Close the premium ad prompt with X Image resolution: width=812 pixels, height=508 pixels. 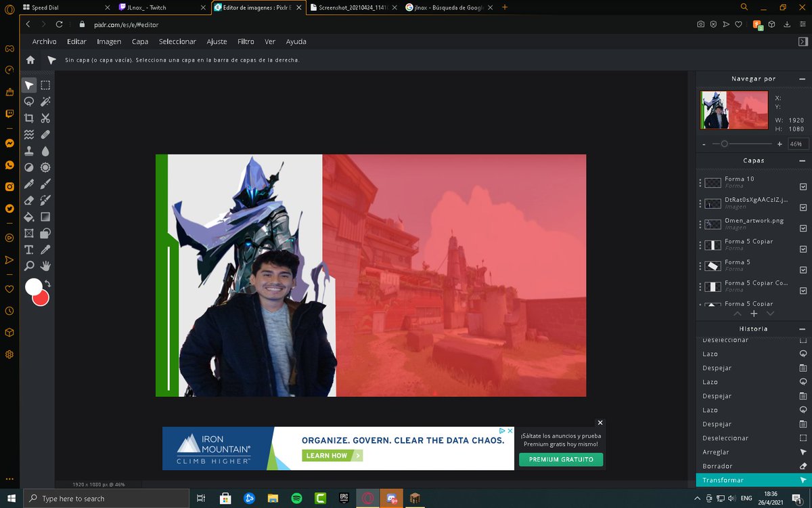point(600,423)
